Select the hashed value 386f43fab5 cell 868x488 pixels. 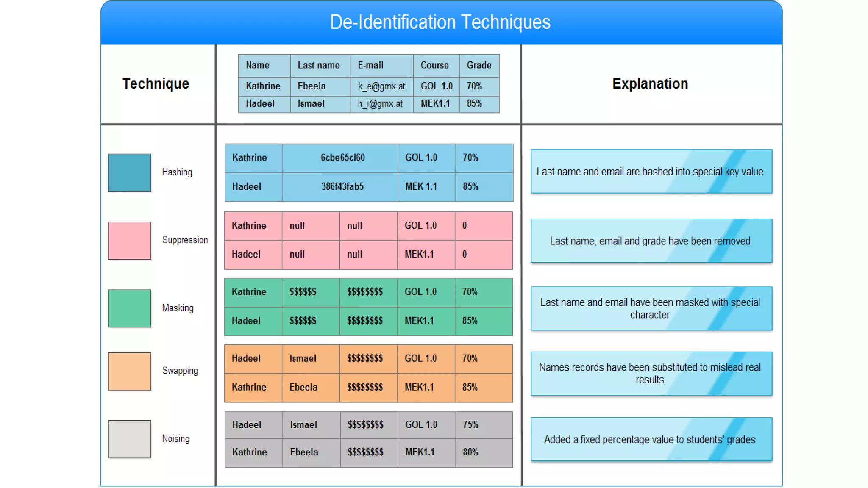click(x=342, y=186)
